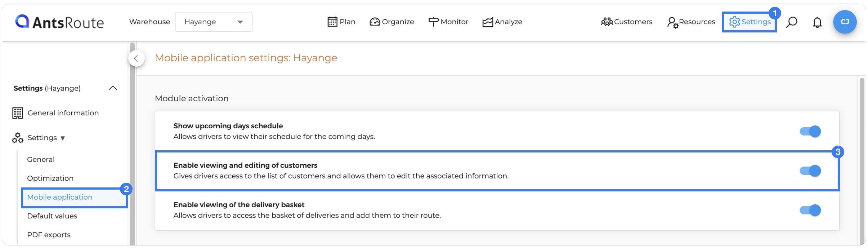Open Default values in the sidebar
This screenshot has width=868, height=248.
point(52,216)
